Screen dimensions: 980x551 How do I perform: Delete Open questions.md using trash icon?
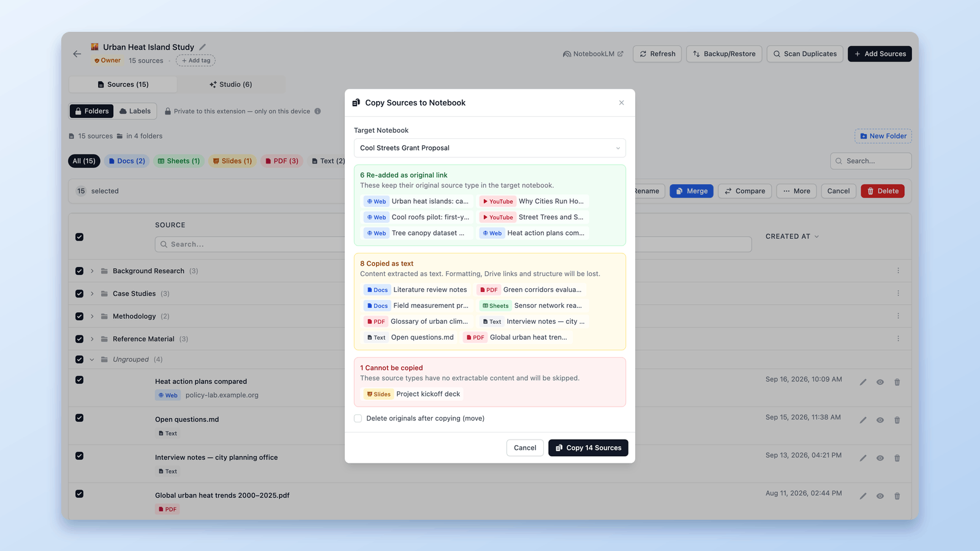pos(897,420)
